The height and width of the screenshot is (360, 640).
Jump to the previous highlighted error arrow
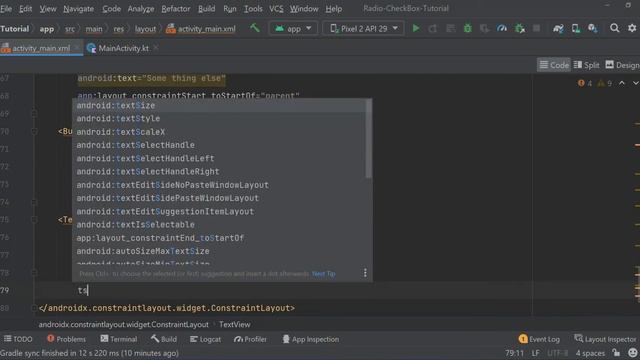click(x=622, y=83)
